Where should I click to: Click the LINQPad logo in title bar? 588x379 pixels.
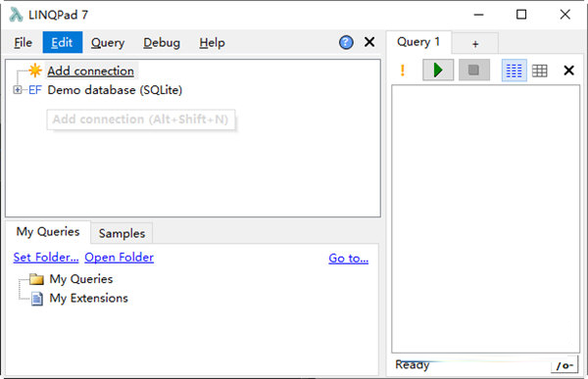(x=16, y=15)
